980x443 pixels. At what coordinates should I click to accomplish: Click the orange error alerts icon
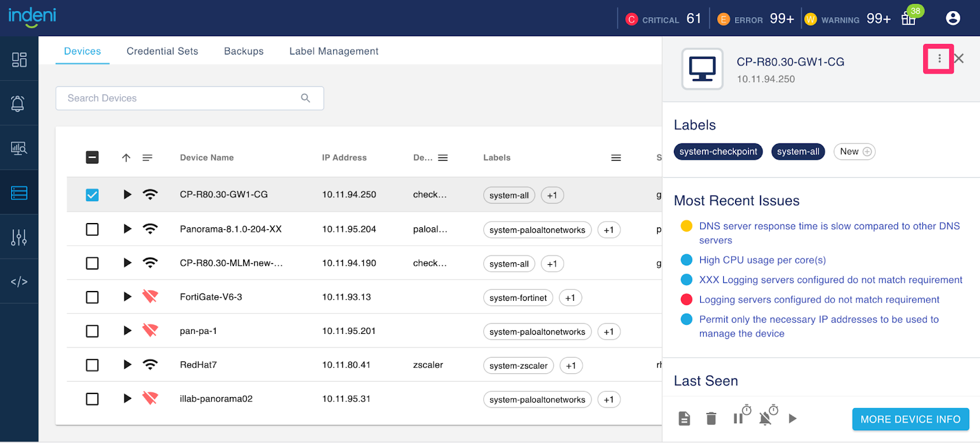[x=723, y=20]
